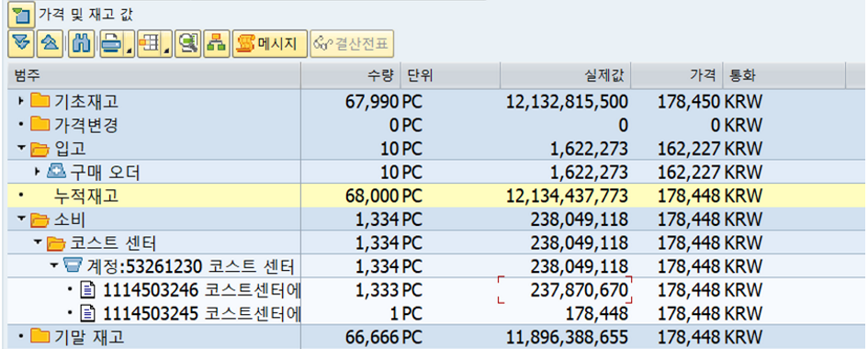Click the value 11,896,388,655
The height and width of the screenshot is (349, 868).
click(568, 336)
